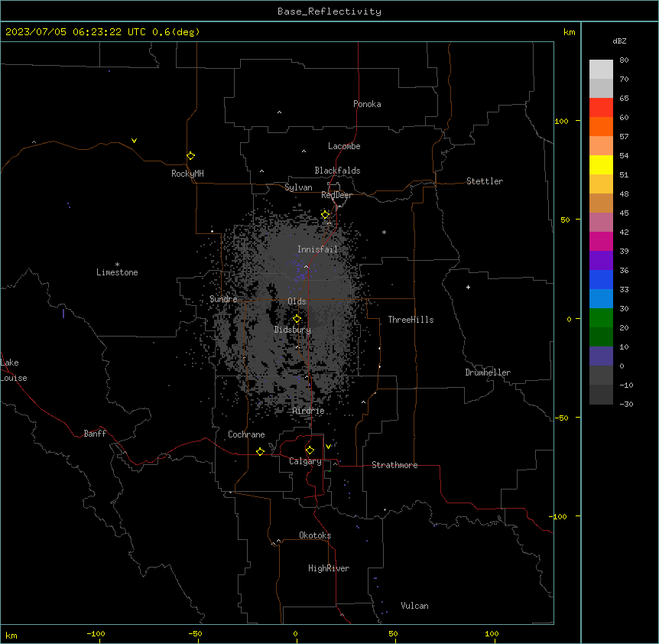Select the 10 dBZ slate blue swatch
Screen dimensions: 659x644
[x=601, y=356]
